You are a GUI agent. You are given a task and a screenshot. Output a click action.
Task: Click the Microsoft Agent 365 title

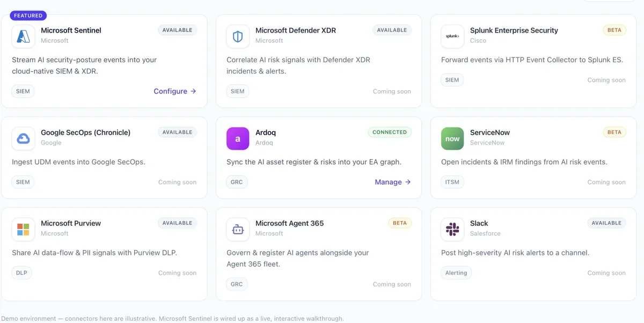click(290, 223)
